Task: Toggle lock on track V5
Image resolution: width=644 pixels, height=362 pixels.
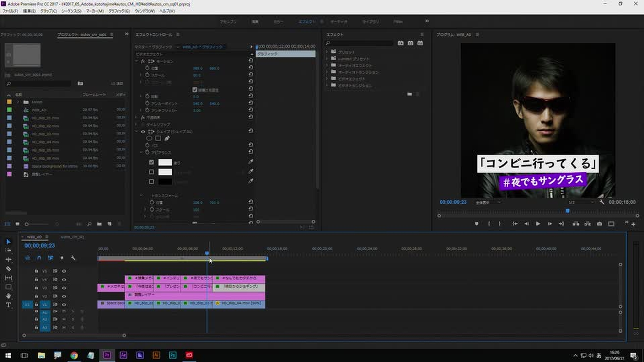Action: click(36, 271)
